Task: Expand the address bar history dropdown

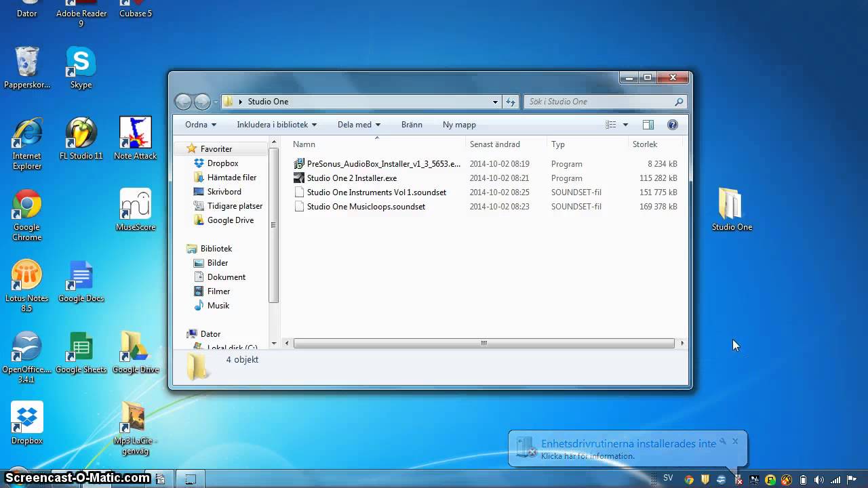Action: (x=495, y=102)
